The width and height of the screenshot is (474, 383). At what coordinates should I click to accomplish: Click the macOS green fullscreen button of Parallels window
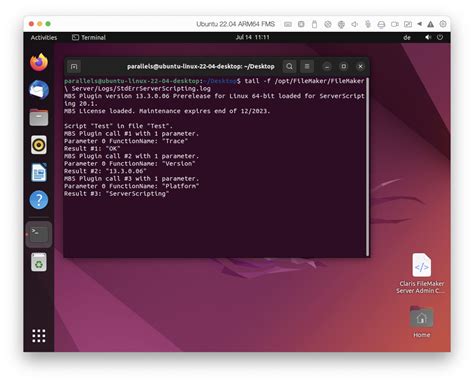point(48,24)
